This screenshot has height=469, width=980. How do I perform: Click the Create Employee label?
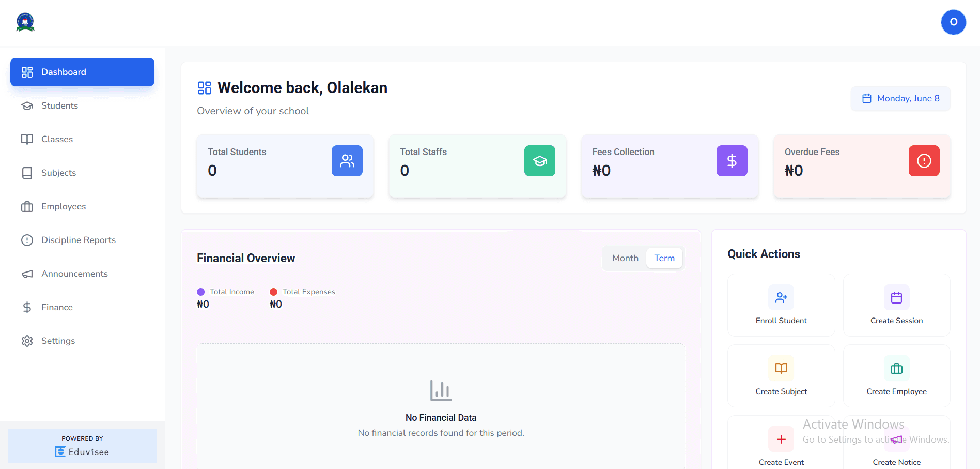896,391
